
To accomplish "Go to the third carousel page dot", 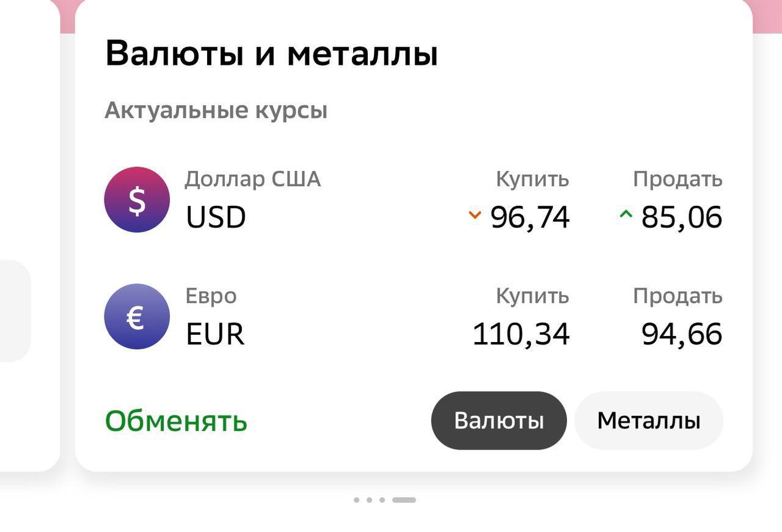I will pos(382,500).
